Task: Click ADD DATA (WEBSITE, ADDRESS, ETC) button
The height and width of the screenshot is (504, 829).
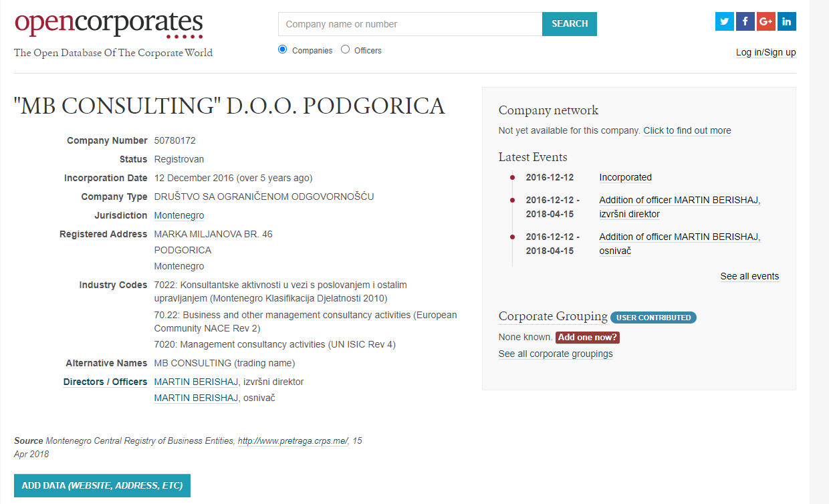Action: 102,485
